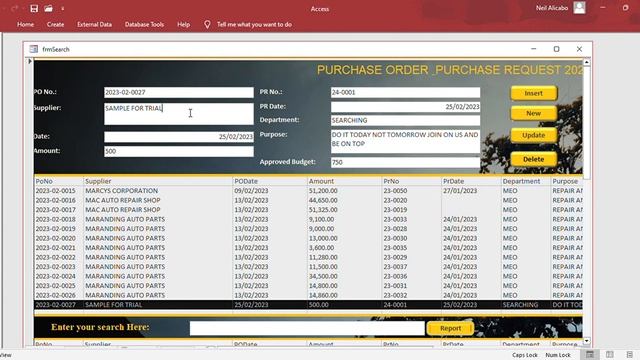The image size is (640, 360).
Task: Switch to Design View in status bar
Action: tap(629, 354)
